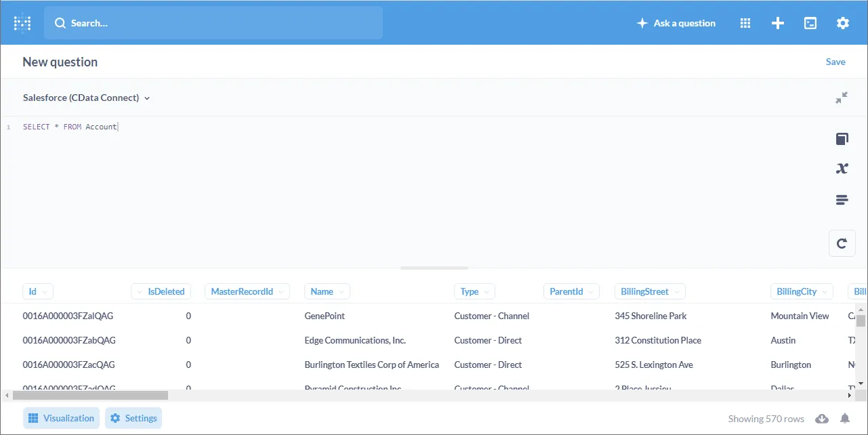Screen dimensions: 868x435
Task: Open the browse data grid icon
Action: coord(745,23)
